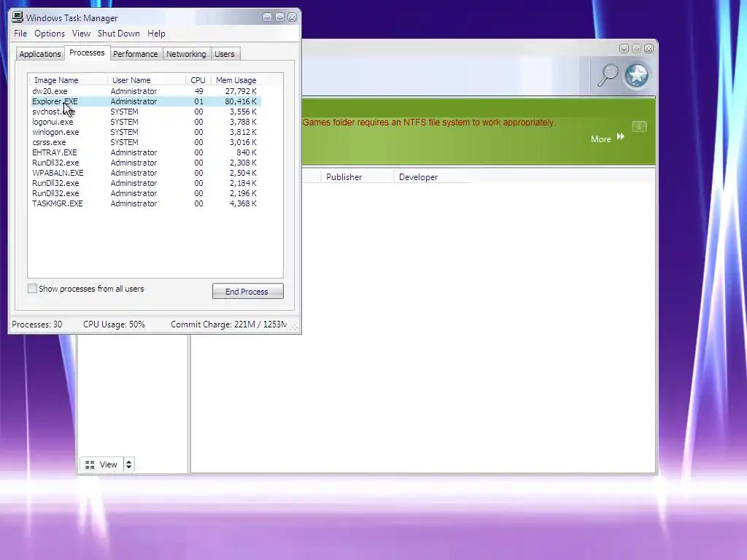Select RunDll32.exe using 2,308 K memory

146,163
